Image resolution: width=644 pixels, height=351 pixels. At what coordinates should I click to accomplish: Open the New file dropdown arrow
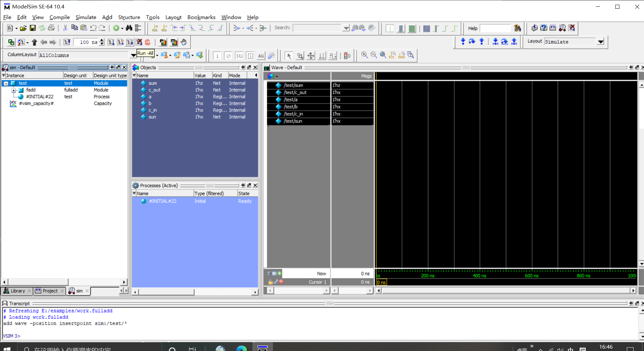[x=16, y=28]
